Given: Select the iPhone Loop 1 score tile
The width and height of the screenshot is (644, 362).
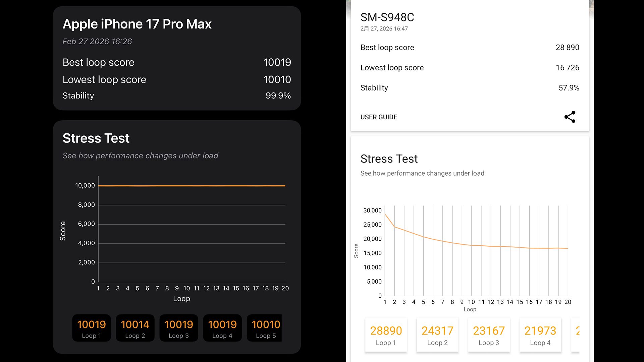Looking at the screenshot, I should (x=91, y=328).
